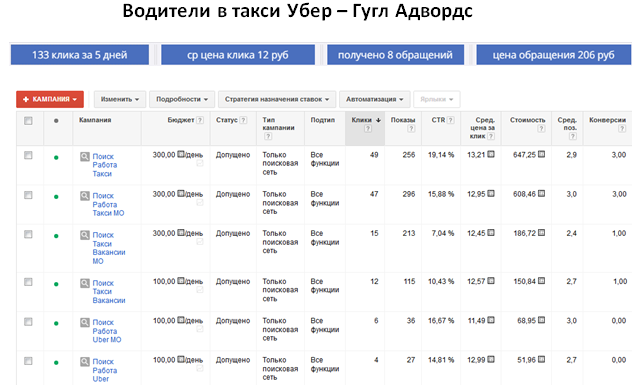Click chart icon next to 186,72 cost
The width and height of the screenshot is (644, 386).
click(x=541, y=233)
